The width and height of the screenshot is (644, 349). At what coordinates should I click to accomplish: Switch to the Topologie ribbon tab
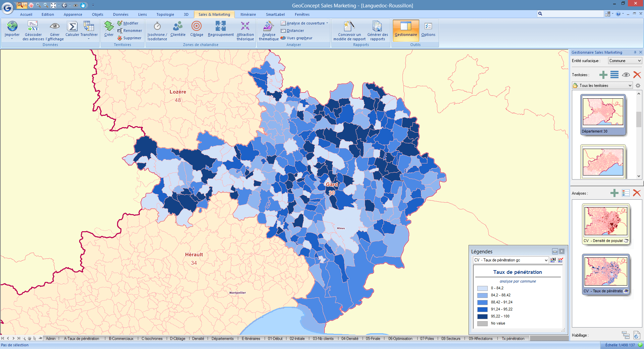click(x=165, y=14)
